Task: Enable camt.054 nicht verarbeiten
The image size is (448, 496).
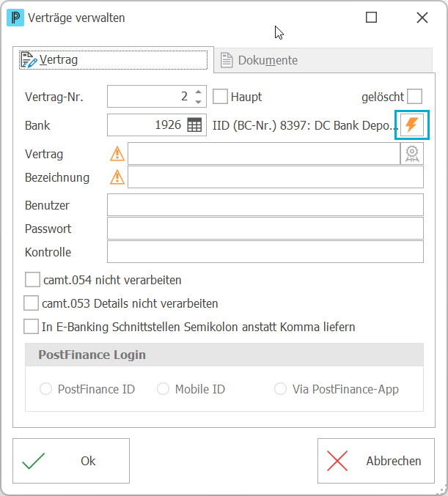Action: (x=32, y=279)
